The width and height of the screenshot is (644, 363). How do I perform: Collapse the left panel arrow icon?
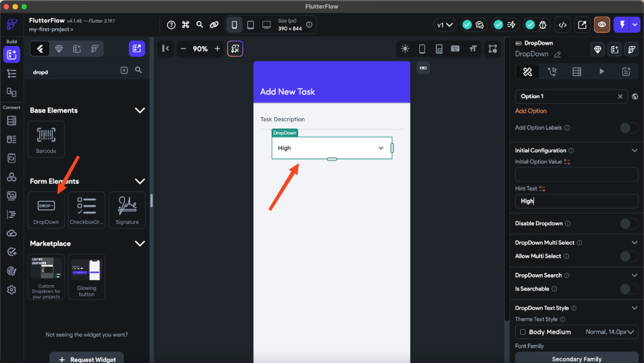[x=165, y=49]
